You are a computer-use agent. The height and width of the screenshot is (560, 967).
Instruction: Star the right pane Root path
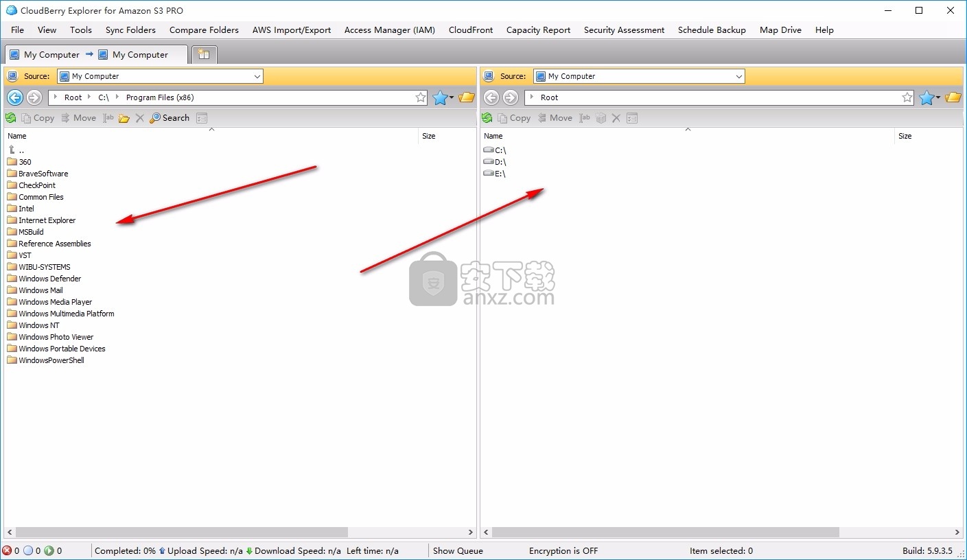(x=907, y=97)
